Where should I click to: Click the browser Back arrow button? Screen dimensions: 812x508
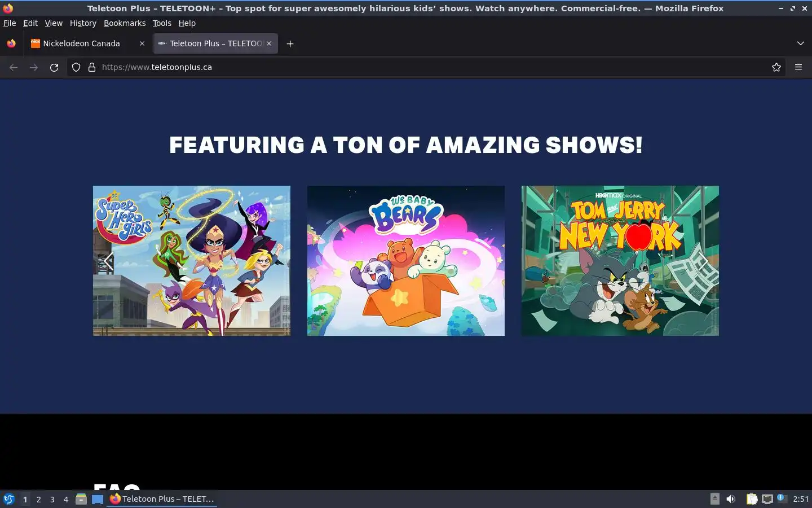(x=14, y=67)
